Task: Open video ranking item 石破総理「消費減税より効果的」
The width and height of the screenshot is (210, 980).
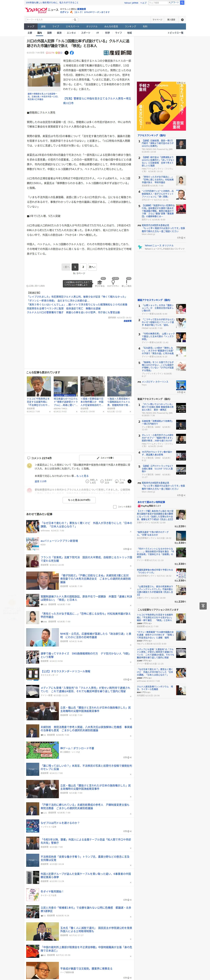Action: [x=157, y=422]
